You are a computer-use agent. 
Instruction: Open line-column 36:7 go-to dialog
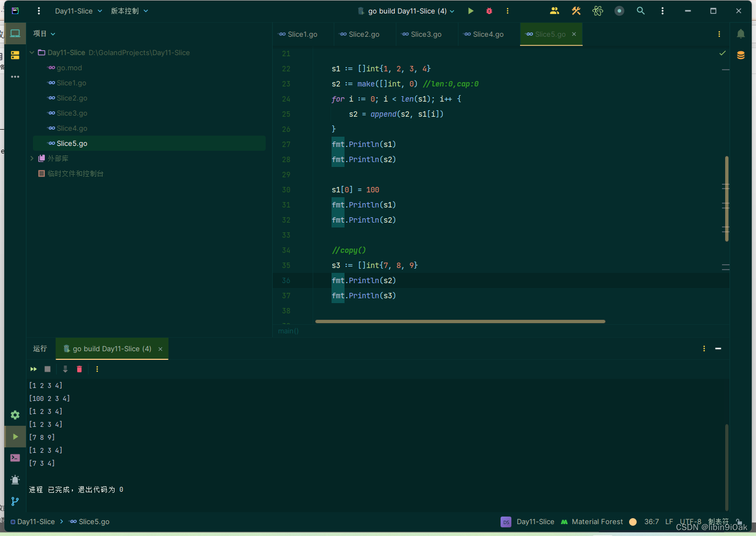click(x=651, y=521)
